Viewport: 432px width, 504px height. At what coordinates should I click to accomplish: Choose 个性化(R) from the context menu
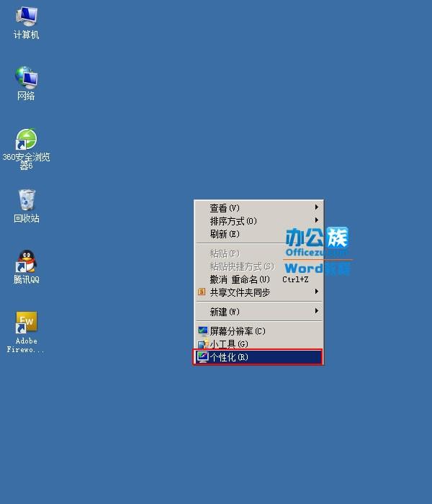click(258, 357)
